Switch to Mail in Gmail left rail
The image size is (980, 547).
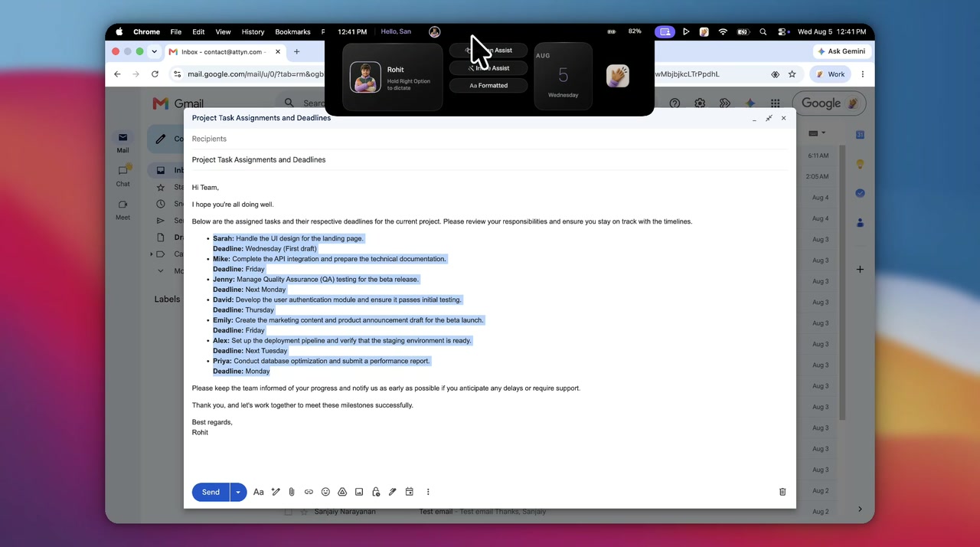pos(122,142)
